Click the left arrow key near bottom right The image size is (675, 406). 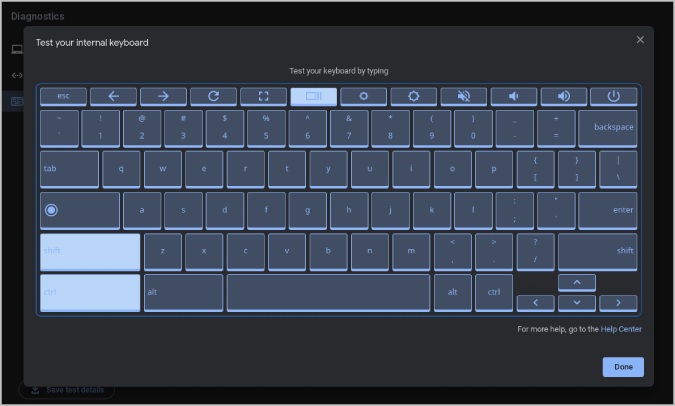tap(536, 303)
